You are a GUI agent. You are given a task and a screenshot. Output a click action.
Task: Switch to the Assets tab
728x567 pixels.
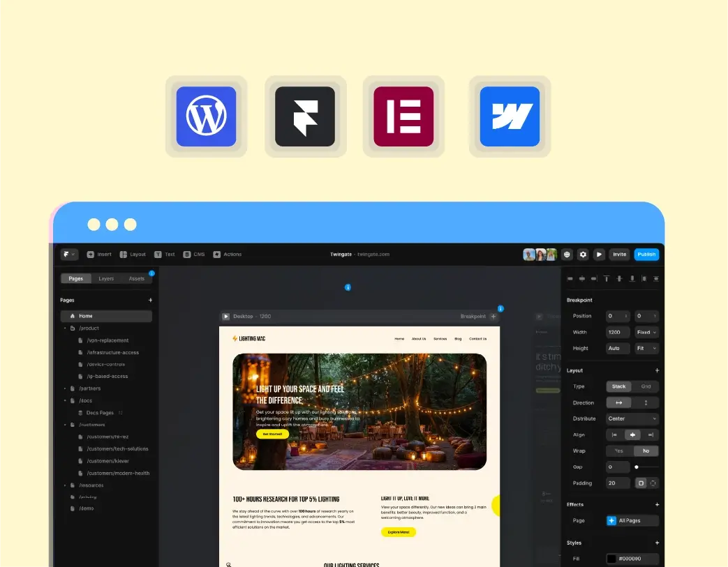tap(137, 278)
